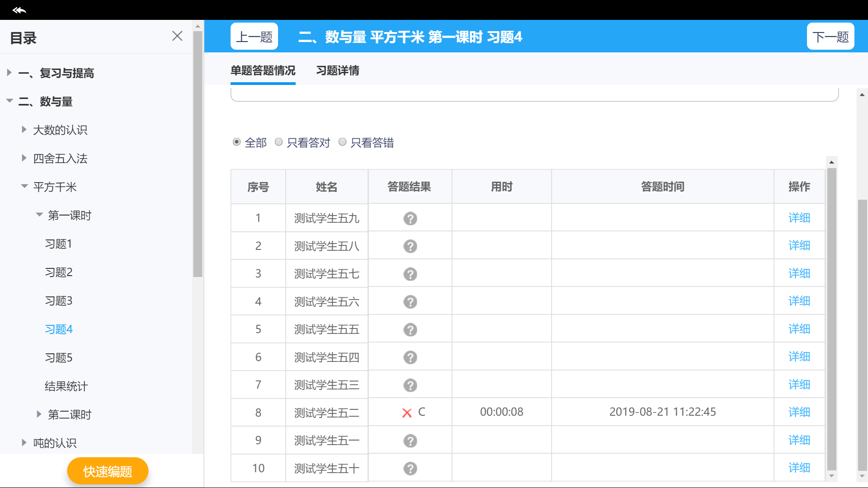Go to next question with 下一题

830,37
